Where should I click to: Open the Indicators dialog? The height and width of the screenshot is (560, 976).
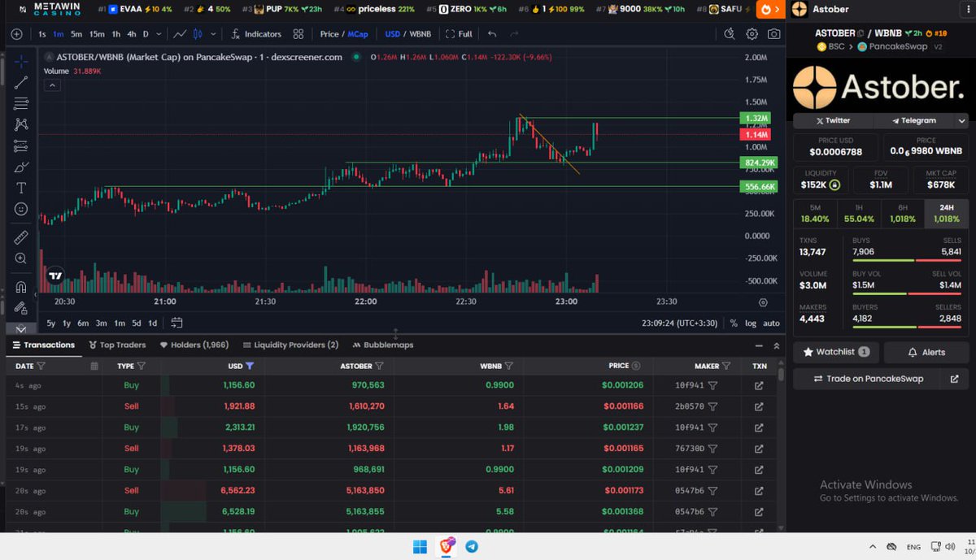[256, 34]
